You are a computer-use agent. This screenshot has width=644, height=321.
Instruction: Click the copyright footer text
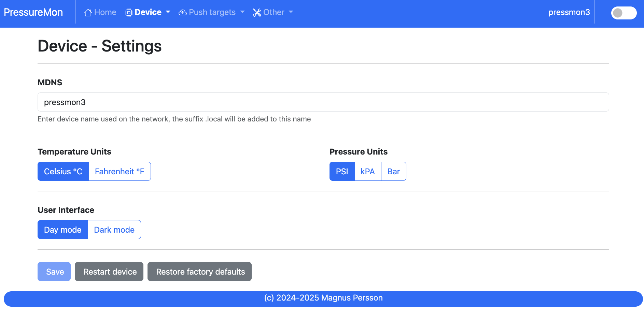tap(323, 298)
